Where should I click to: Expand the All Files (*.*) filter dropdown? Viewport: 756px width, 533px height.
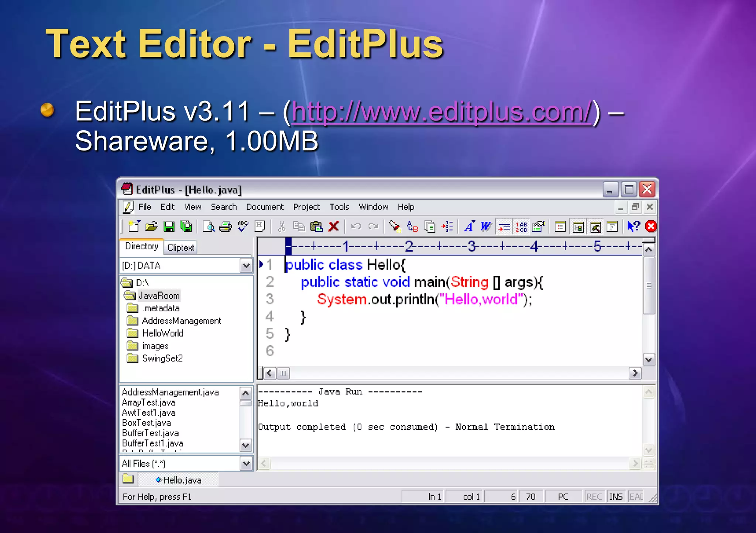(x=246, y=464)
